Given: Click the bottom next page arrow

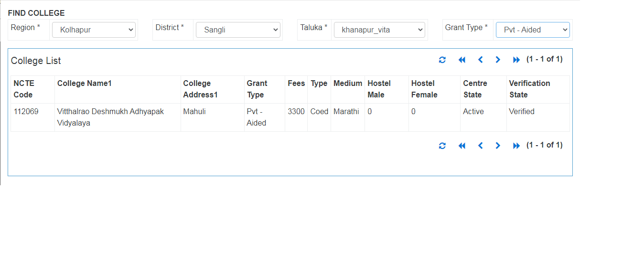Looking at the screenshot, I should tap(498, 146).
